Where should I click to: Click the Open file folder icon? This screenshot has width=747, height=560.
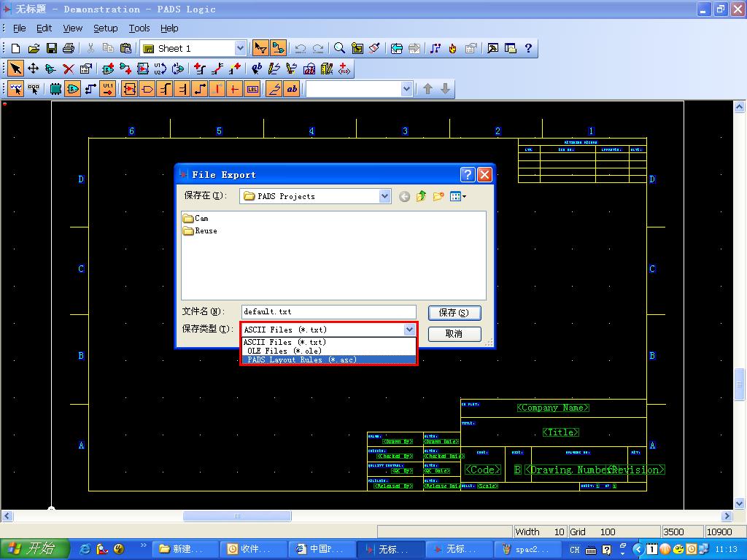point(34,48)
